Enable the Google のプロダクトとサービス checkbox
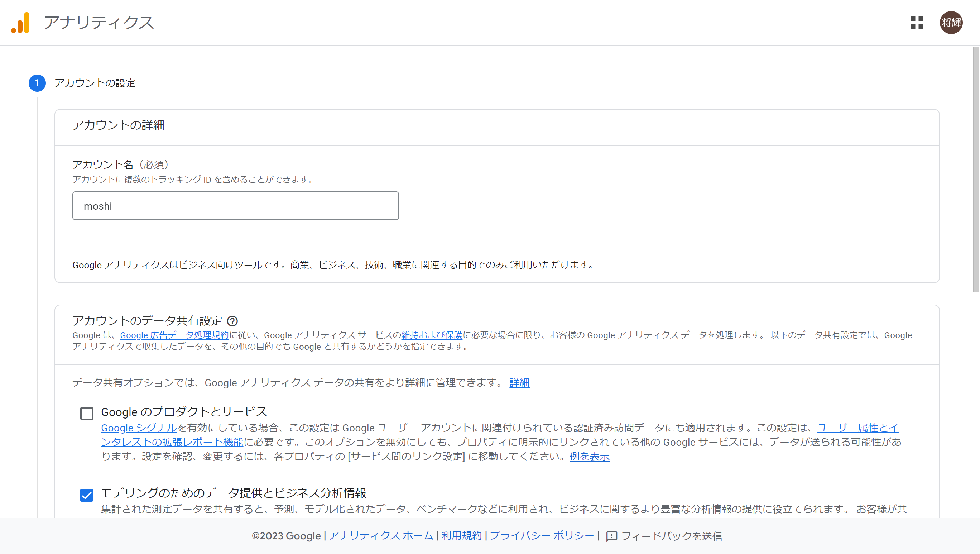This screenshot has width=980, height=554. click(86, 414)
